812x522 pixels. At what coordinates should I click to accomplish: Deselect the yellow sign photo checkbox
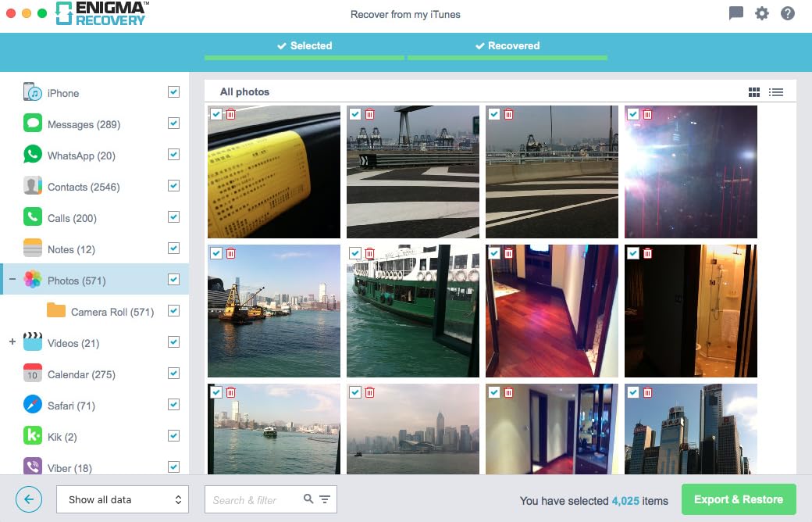[216, 114]
